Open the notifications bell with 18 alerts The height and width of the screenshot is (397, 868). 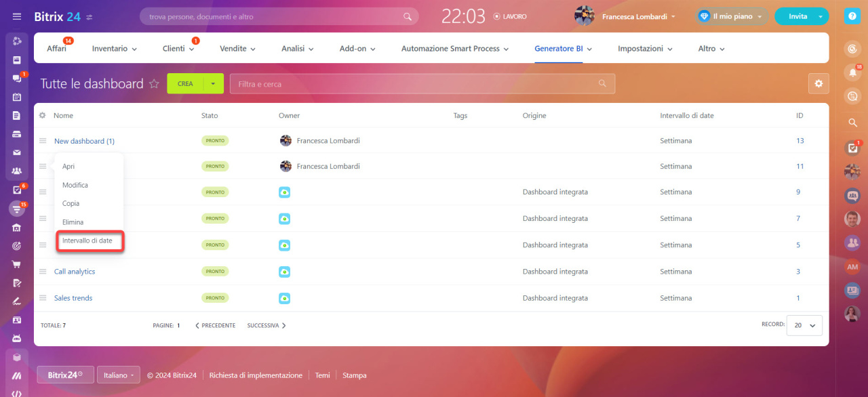click(852, 72)
